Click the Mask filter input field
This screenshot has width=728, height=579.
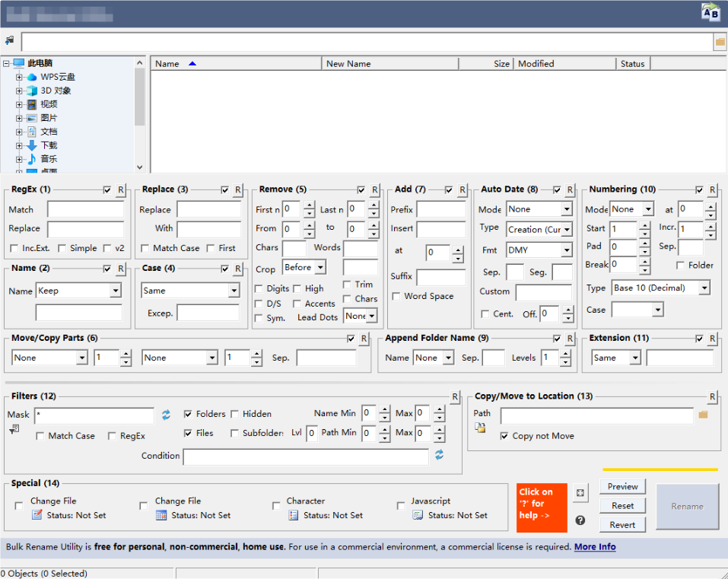pyautogui.click(x=94, y=415)
